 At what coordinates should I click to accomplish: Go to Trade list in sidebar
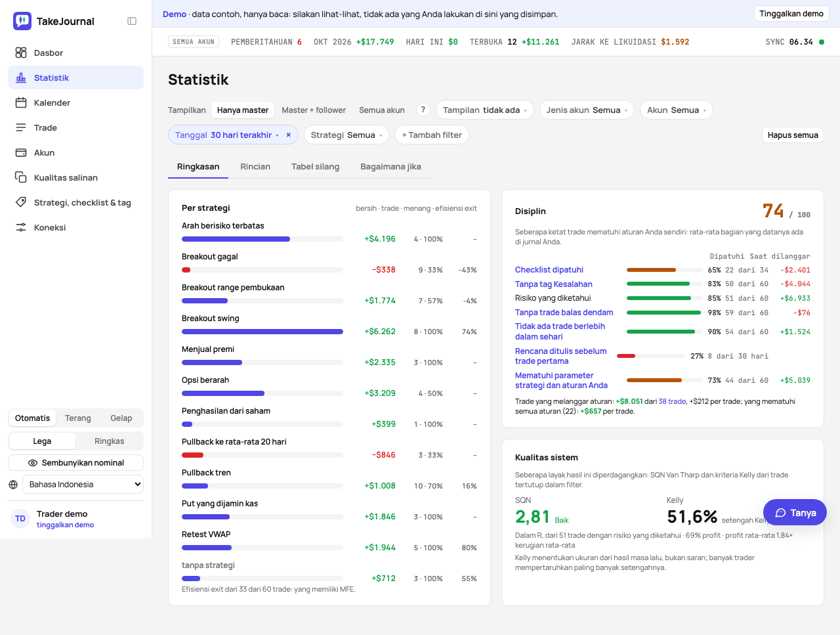tap(75, 127)
